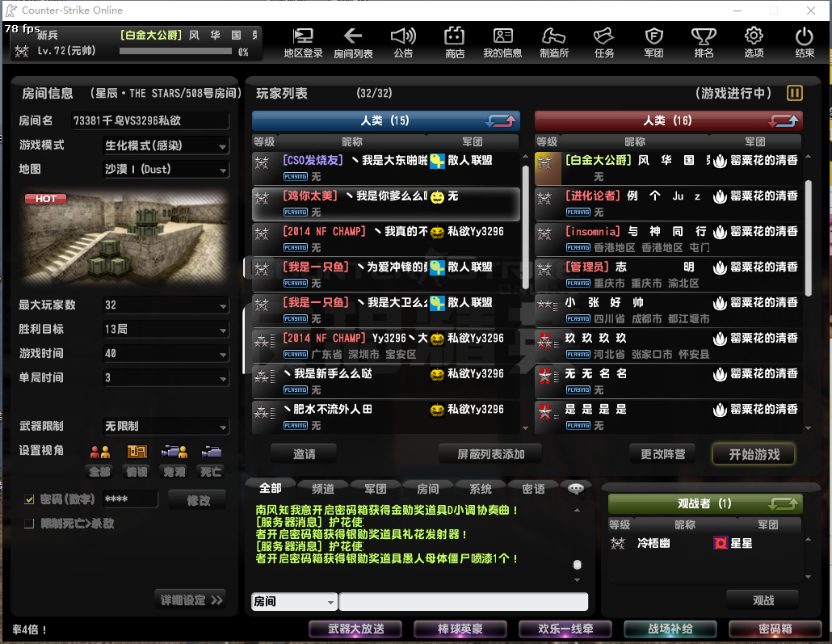The width and height of the screenshot is (832, 644).
Task: Click the yellow pause icon beside 游戏进行中
Action: pos(794,93)
